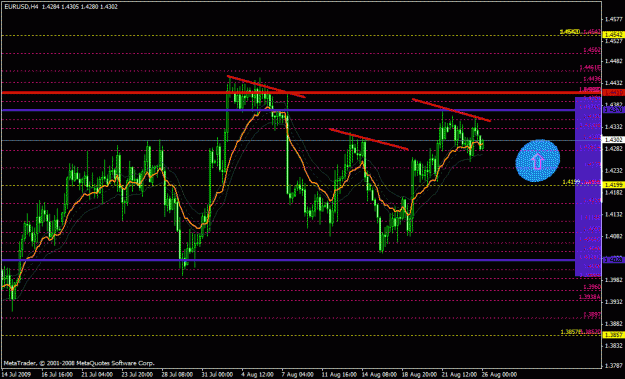Click the 26 Aug 00:00 time label
The width and height of the screenshot is (625, 379).
tap(498, 375)
